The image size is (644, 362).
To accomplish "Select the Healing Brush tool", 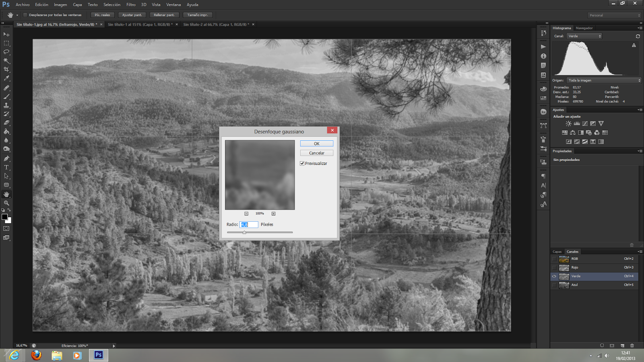I will [6, 88].
